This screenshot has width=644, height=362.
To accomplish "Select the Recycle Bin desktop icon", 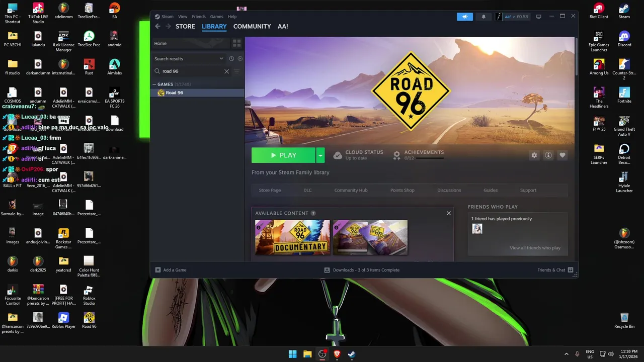I will (x=624, y=321).
